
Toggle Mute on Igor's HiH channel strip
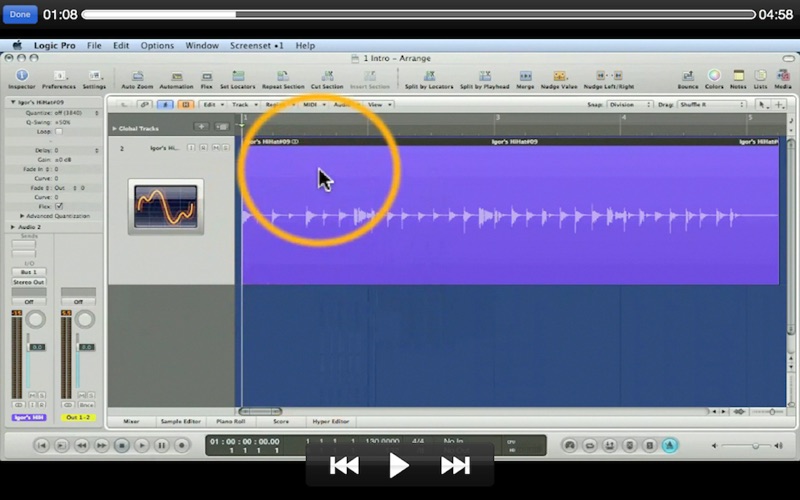tap(32, 395)
